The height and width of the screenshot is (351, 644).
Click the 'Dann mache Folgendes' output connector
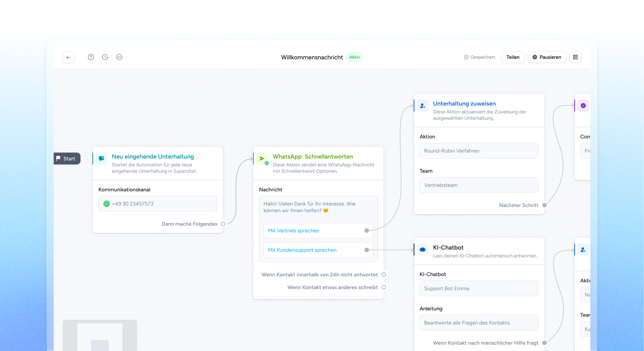223,224
